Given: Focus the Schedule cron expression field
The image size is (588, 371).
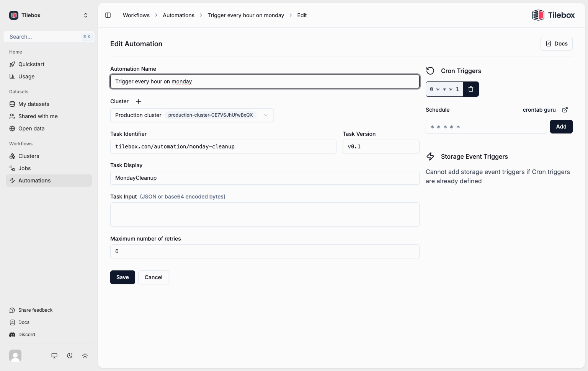Looking at the screenshot, I should click(x=486, y=127).
